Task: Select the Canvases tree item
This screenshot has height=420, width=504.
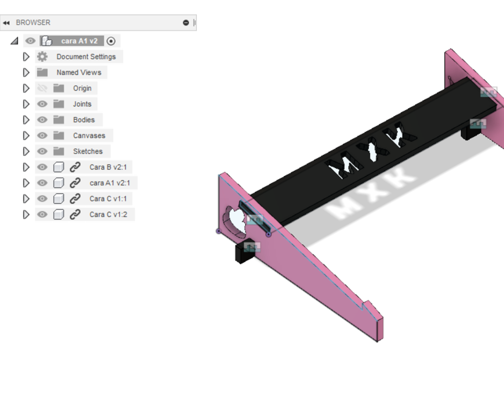Action: 89,136
